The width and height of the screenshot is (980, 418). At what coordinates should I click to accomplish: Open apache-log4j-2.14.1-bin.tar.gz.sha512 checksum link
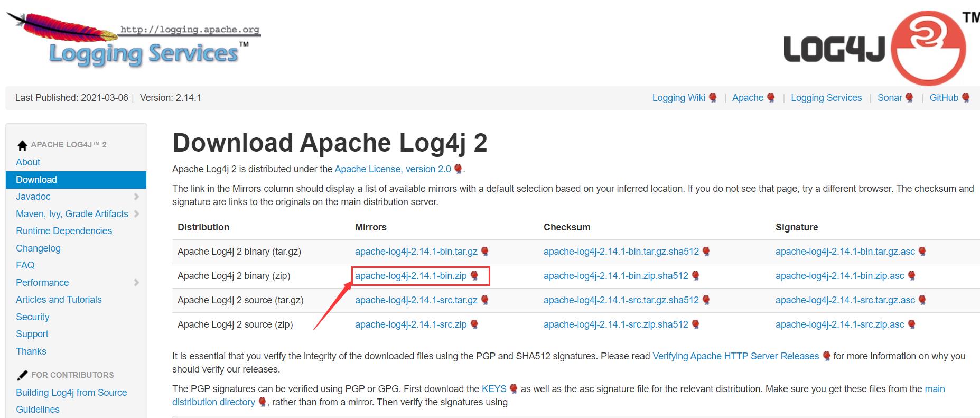point(621,252)
